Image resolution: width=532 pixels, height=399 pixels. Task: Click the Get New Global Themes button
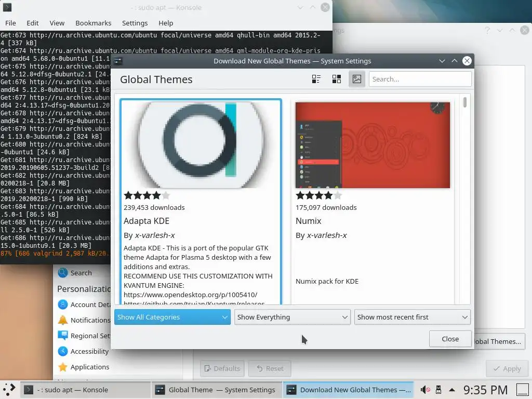pos(499,341)
